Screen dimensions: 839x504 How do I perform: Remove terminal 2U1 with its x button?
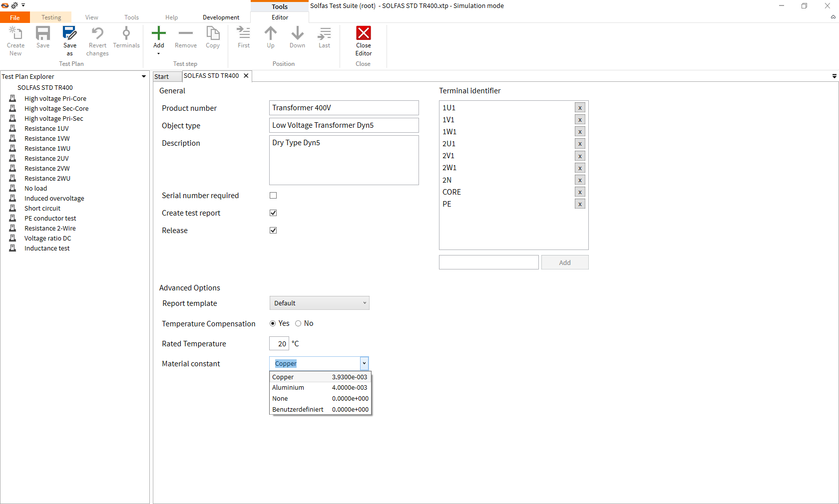coord(580,144)
